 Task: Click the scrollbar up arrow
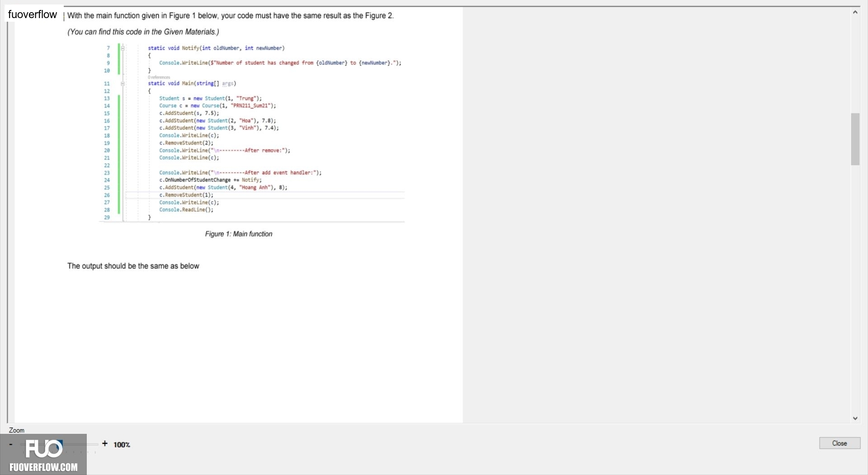(x=855, y=12)
